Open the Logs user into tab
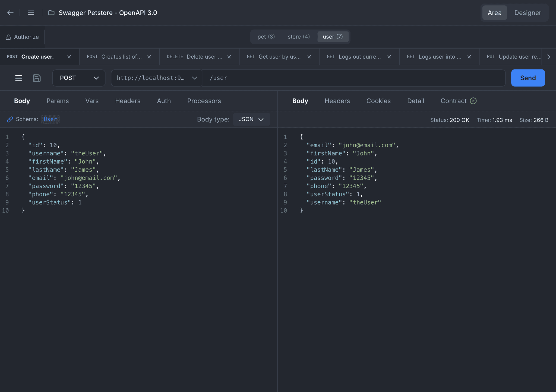The height and width of the screenshot is (392, 556). tap(440, 57)
